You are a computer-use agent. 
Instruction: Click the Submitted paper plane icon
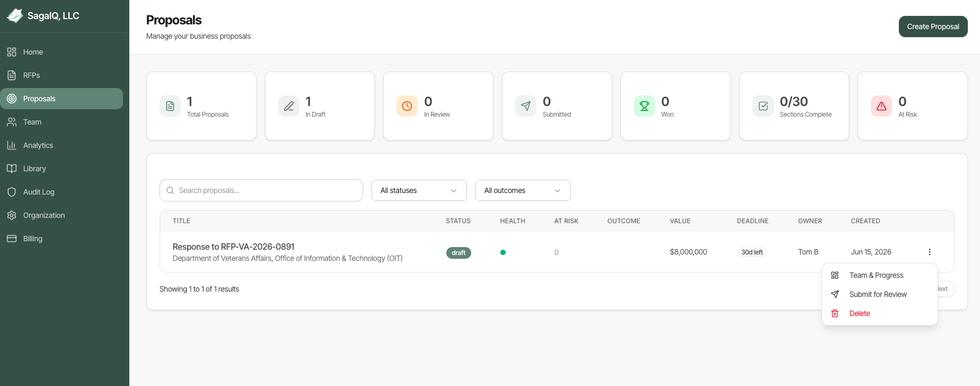tap(526, 106)
